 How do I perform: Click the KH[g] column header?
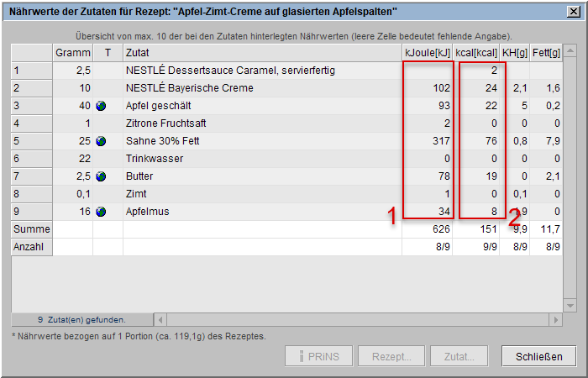515,53
